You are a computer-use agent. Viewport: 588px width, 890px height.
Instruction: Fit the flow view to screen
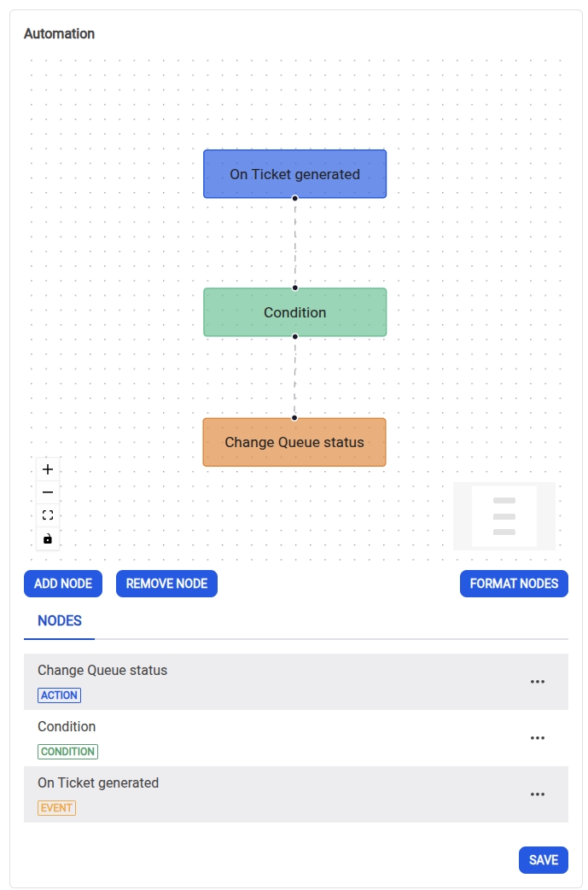48,515
